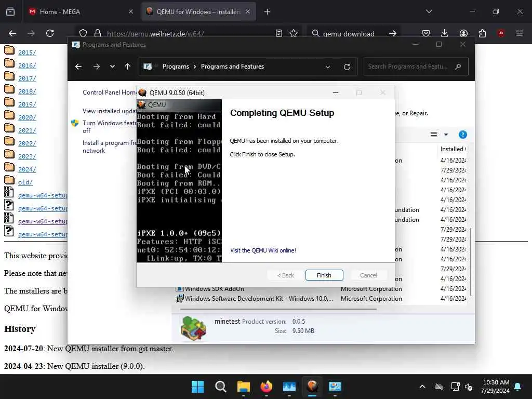Click the vertical scrollbar in programs list
The height and width of the screenshot is (399, 532).
[x=471, y=261]
